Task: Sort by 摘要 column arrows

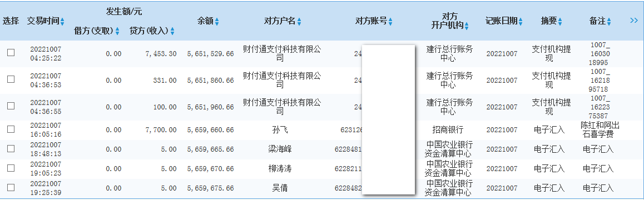Action: [x=560, y=22]
